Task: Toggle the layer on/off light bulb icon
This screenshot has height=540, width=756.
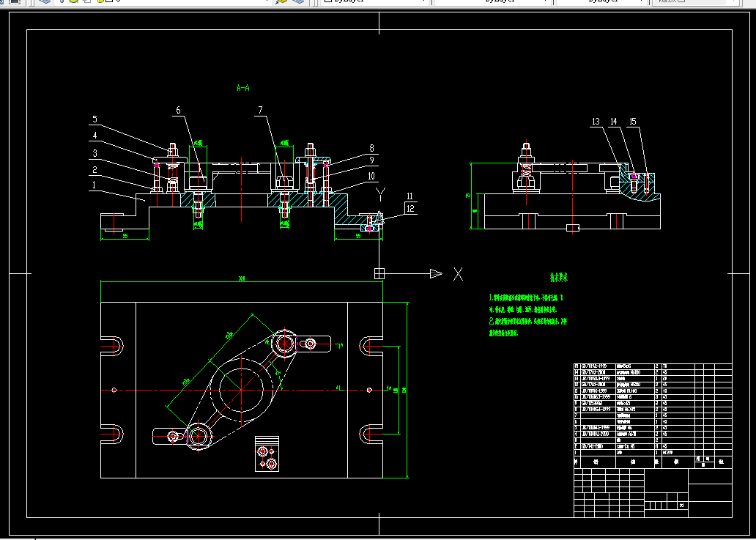Action: coord(61,1)
